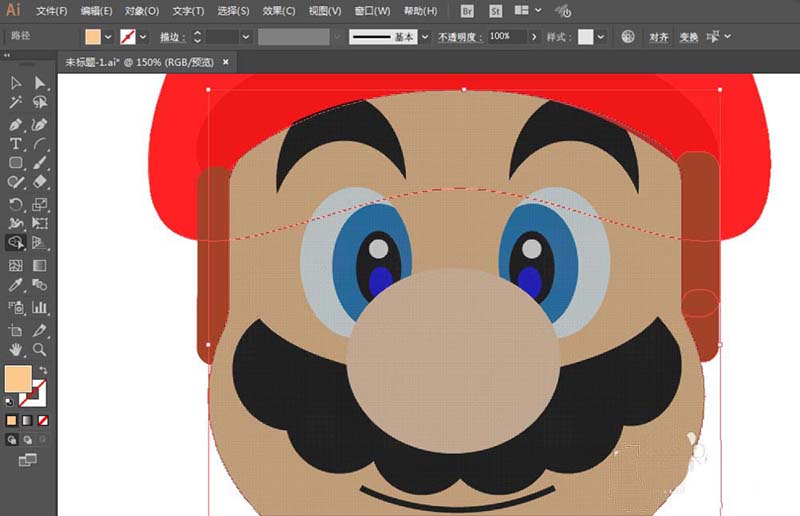800x516 pixels.
Task: Open the brush definition 基本 dropdown
Action: (424, 37)
